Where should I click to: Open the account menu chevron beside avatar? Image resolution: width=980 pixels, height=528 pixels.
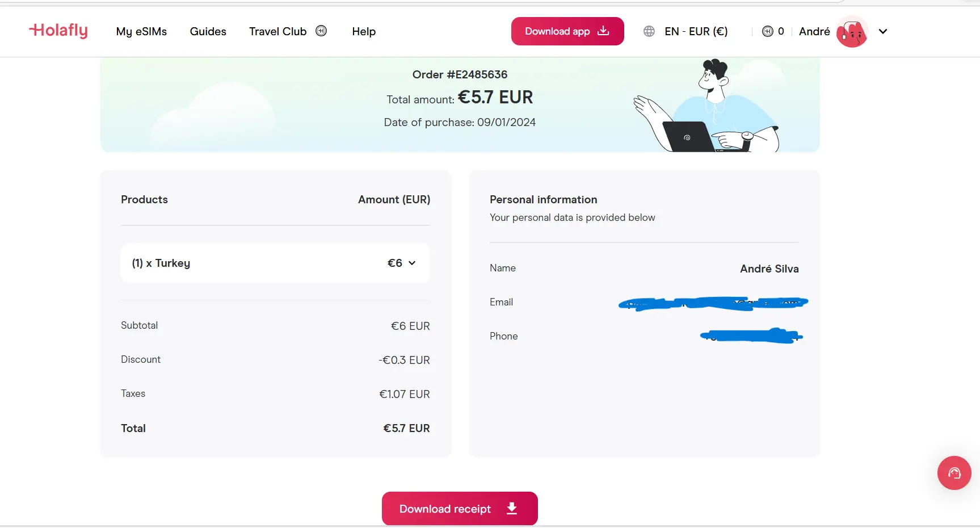[x=882, y=32]
